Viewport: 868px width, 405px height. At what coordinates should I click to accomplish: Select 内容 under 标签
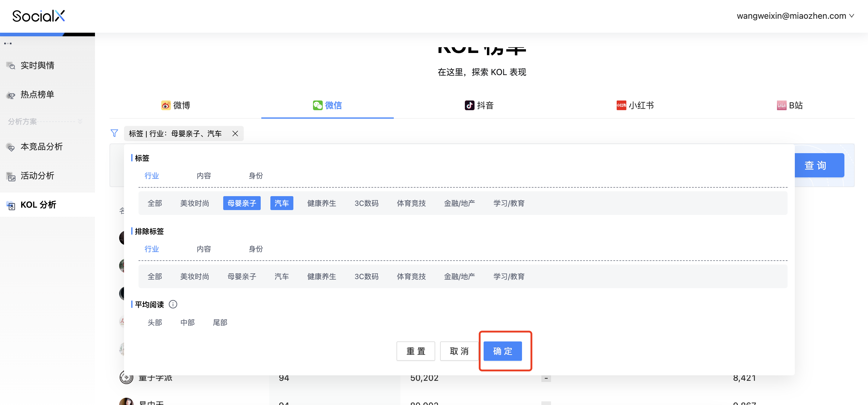pos(204,176)
